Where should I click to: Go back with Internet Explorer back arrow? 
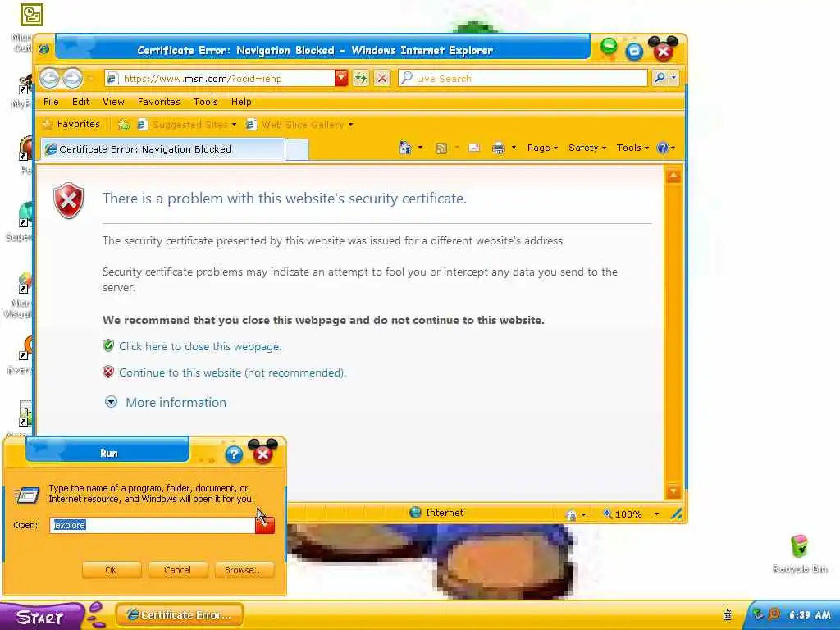pos(49,79)
